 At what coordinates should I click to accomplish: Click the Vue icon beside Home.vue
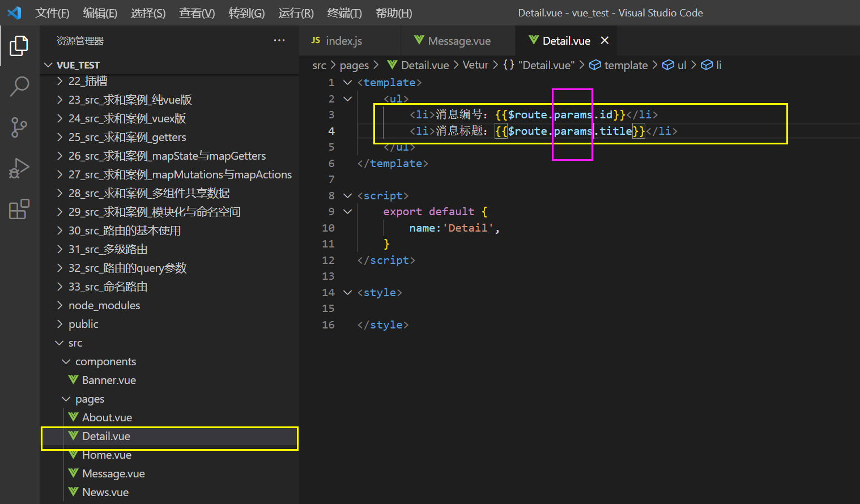tap(73, 454)
